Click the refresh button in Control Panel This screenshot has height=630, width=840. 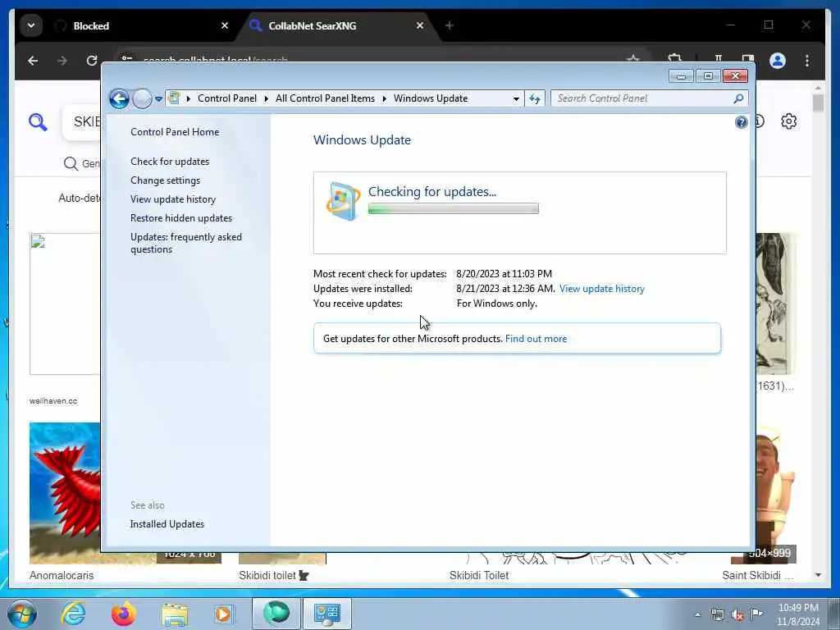[x=535, y=98]
